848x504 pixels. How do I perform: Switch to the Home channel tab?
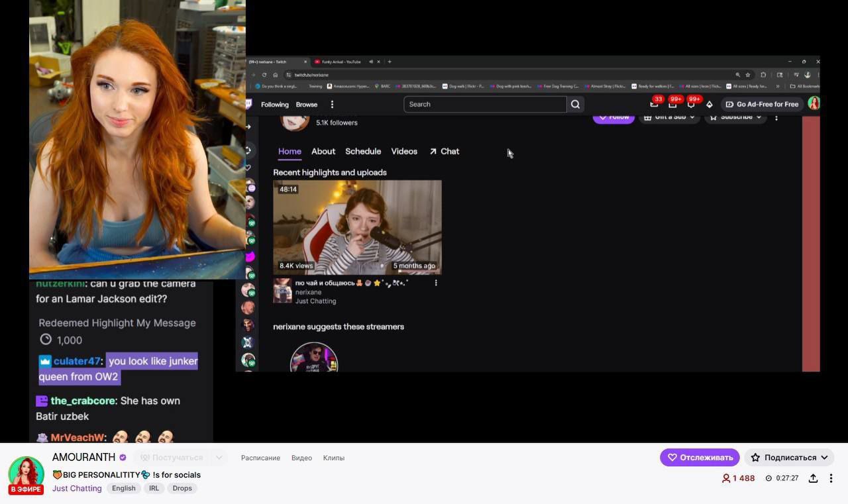click(x=290, y=152)
